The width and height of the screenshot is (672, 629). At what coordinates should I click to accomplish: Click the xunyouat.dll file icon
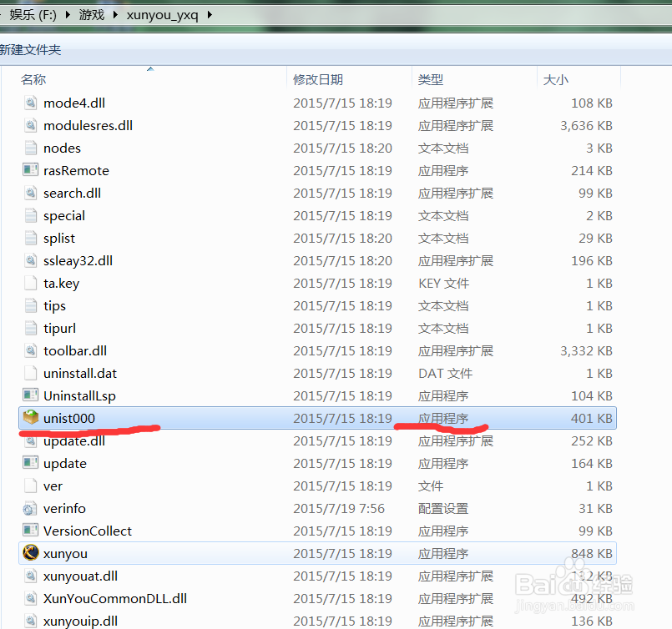tap(30, 576)
